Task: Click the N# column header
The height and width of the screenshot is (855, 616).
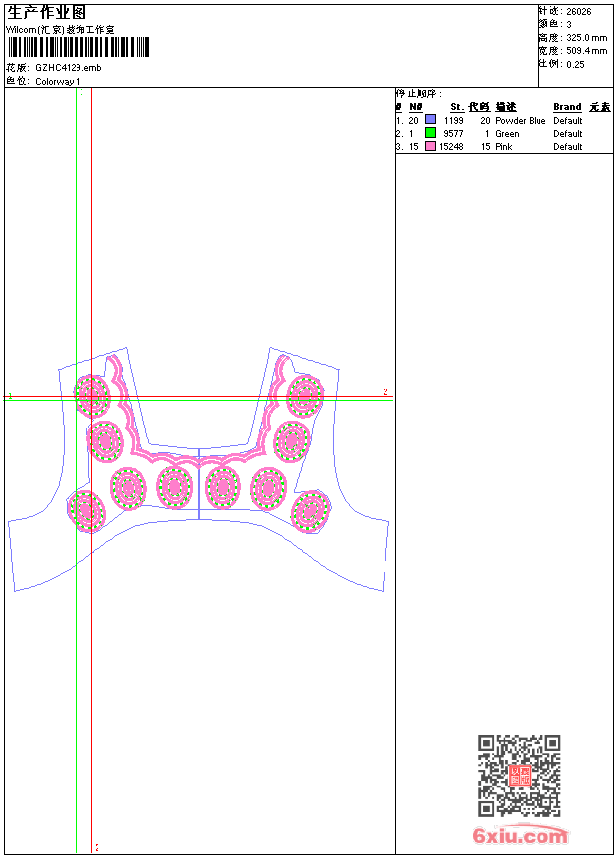Action: point(416,107)
